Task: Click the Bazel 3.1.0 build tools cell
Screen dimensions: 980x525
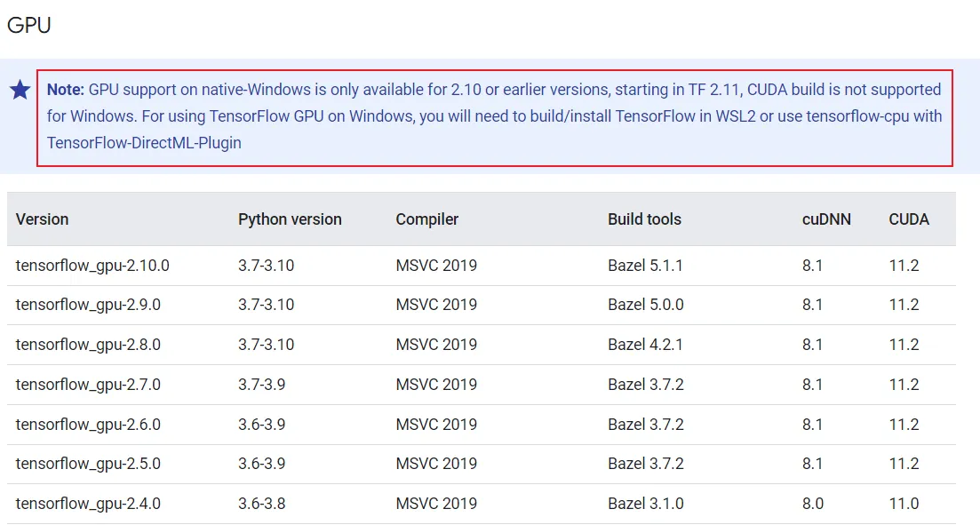Action: 645,504
